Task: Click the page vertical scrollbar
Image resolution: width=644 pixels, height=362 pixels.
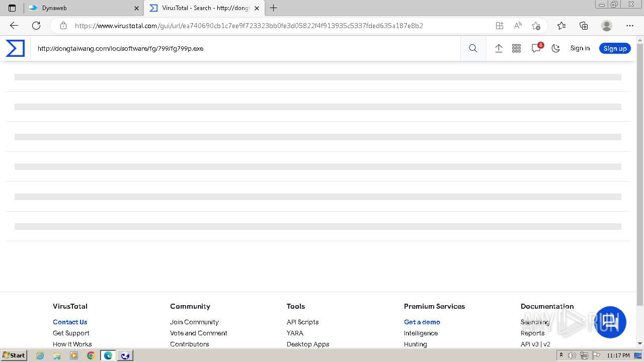Action: click(x=640, y=174)
